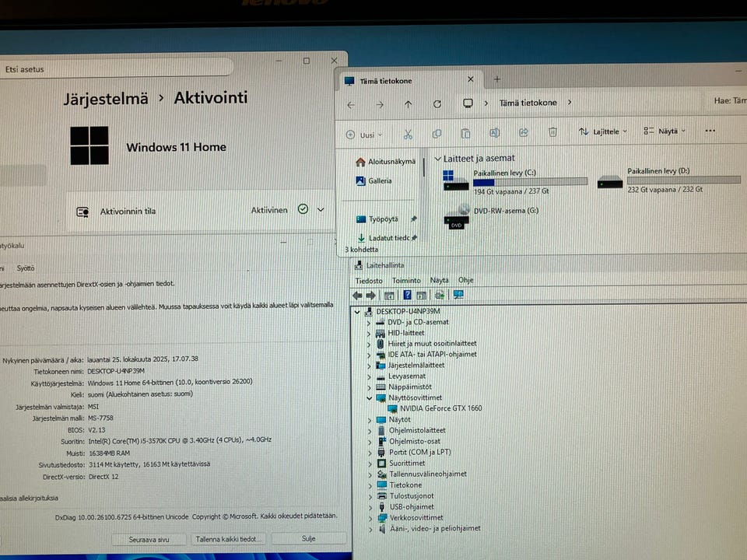747x560 pixels.
Task: Select IDE ATA- tai ATAPI-ohjaimet item
Action: [432, 355]
